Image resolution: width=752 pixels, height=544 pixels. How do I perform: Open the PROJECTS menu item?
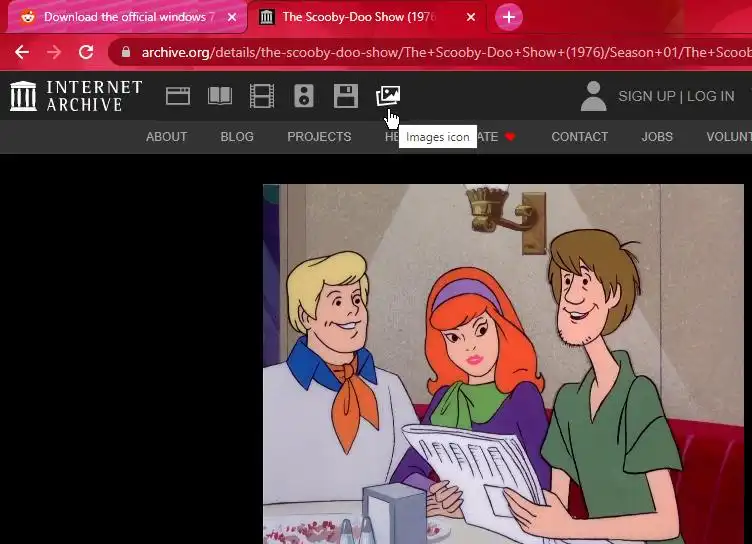[x=319, y=137]
